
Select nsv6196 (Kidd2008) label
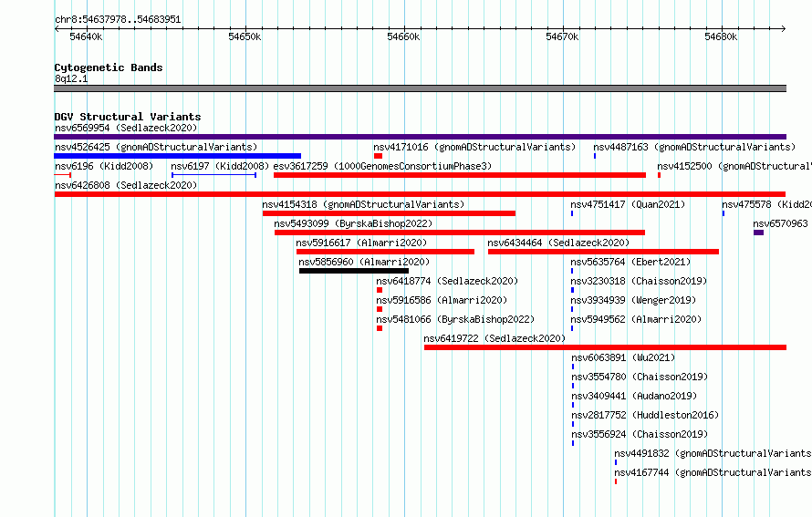(104, 166)
